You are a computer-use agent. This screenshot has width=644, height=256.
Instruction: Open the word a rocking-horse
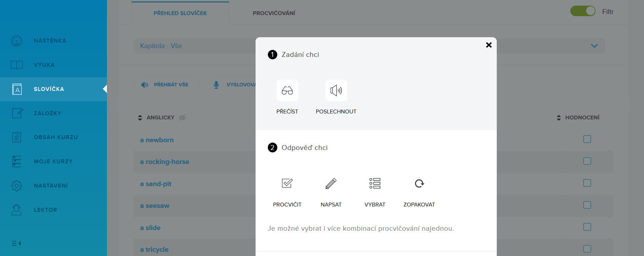[165, 162]
